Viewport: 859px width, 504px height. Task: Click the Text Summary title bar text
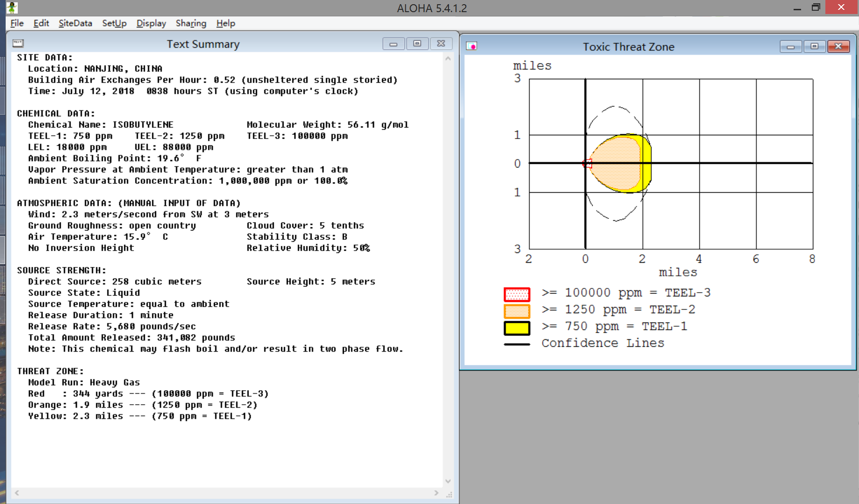203,44
